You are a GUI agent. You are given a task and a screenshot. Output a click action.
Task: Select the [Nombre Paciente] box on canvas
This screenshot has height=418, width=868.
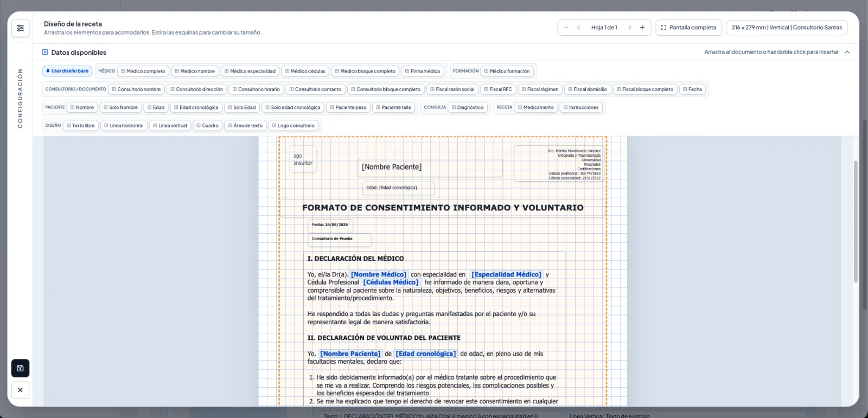pos(430,168)
